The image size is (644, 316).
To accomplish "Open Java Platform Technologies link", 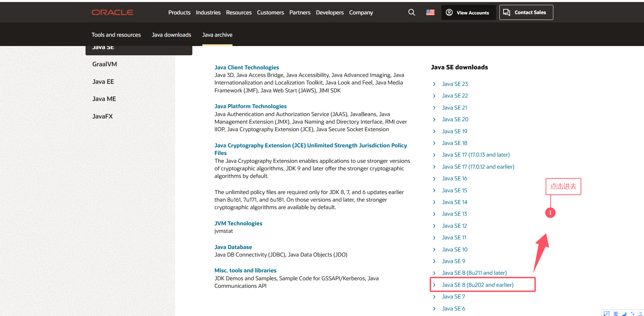I will pyautogui.click(x=250, y=106).
